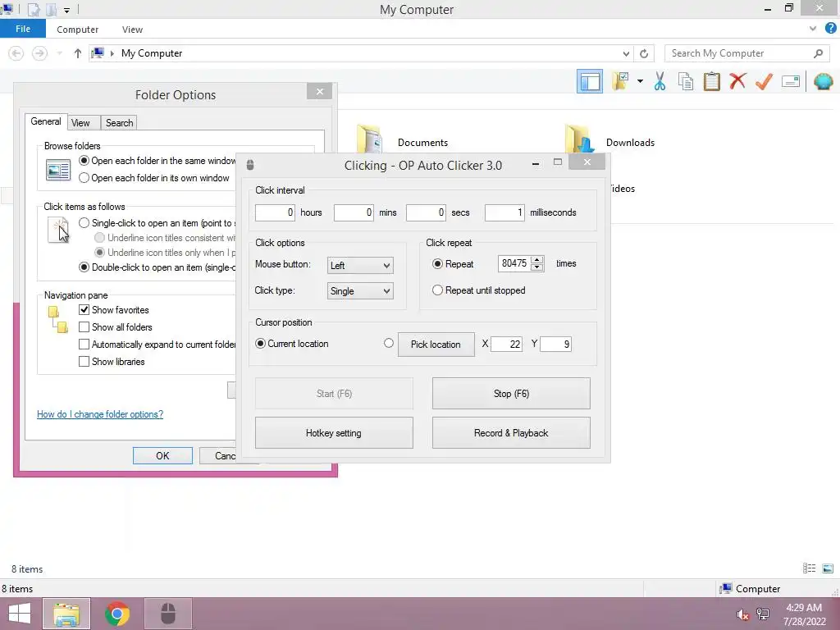The height and width of the screenshot is (630, 840).
Task: Open the View ribbon tab
Action: pyautogui.click(x=132, y=30)
